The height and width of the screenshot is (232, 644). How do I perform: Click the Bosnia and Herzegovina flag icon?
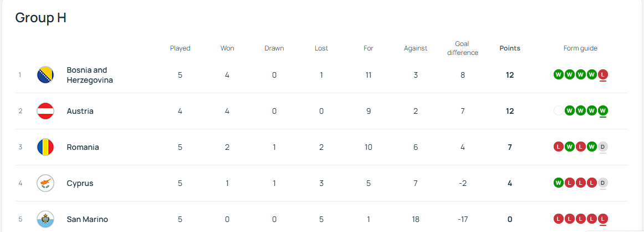tap(45, 75)
